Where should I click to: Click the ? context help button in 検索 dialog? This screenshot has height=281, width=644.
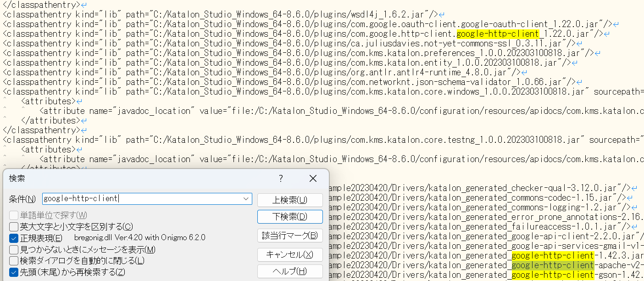coord(281,179)
